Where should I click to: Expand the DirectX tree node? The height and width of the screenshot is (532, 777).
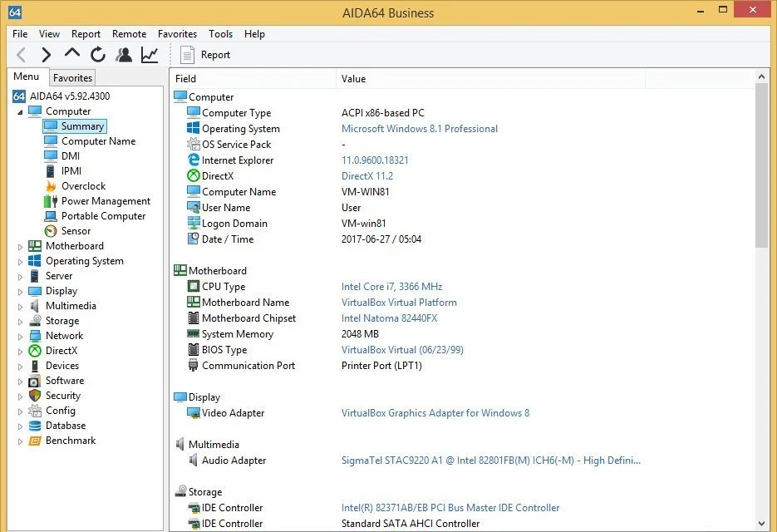20,351
